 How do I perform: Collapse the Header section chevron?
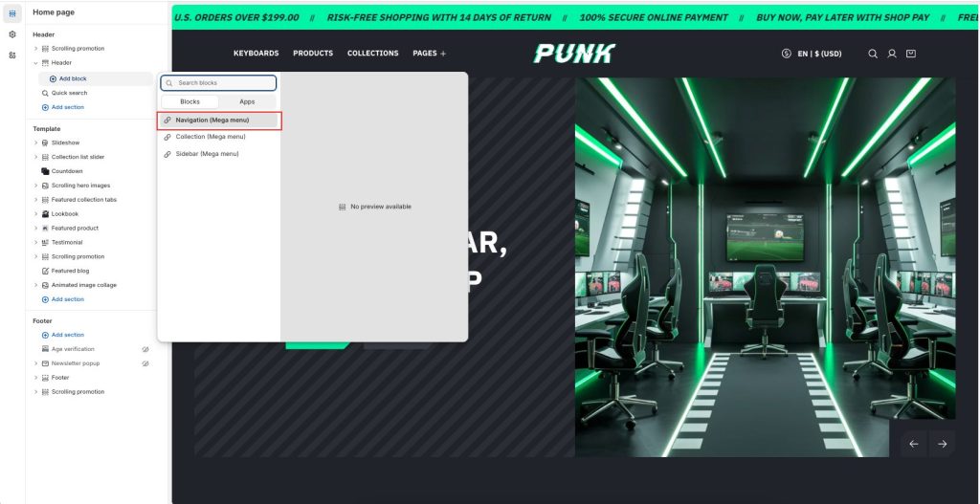[x=35, y=63]
